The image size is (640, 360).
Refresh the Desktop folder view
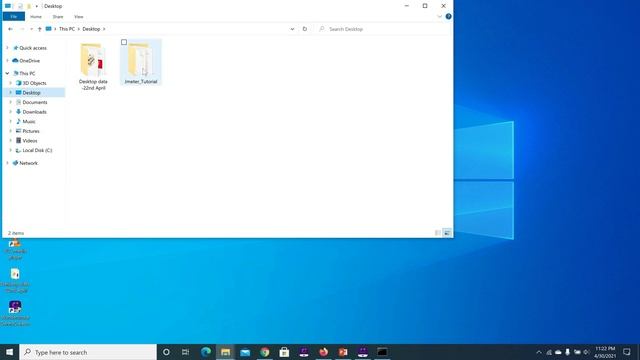(x=304, y=29)
